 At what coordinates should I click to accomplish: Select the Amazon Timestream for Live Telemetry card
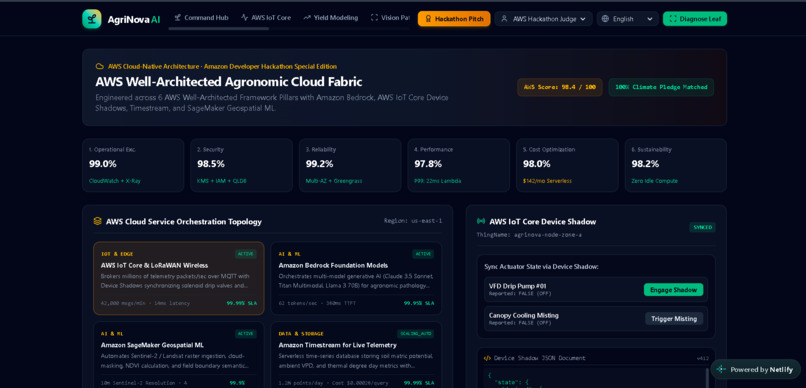point(356,355)
